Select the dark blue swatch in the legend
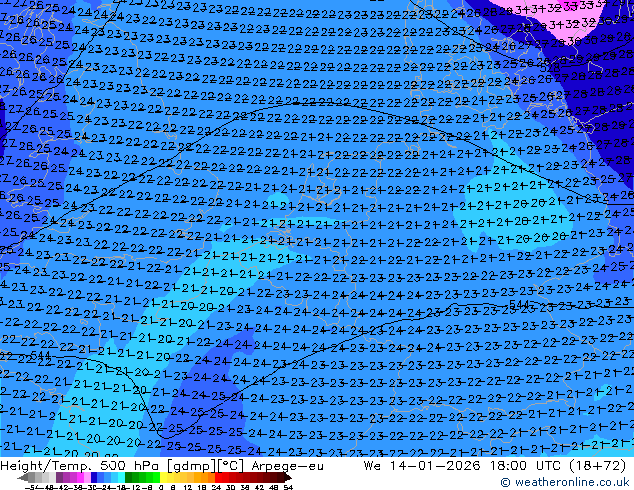The height and width of the screenshot is (490, 634). (x=94, y=477)
